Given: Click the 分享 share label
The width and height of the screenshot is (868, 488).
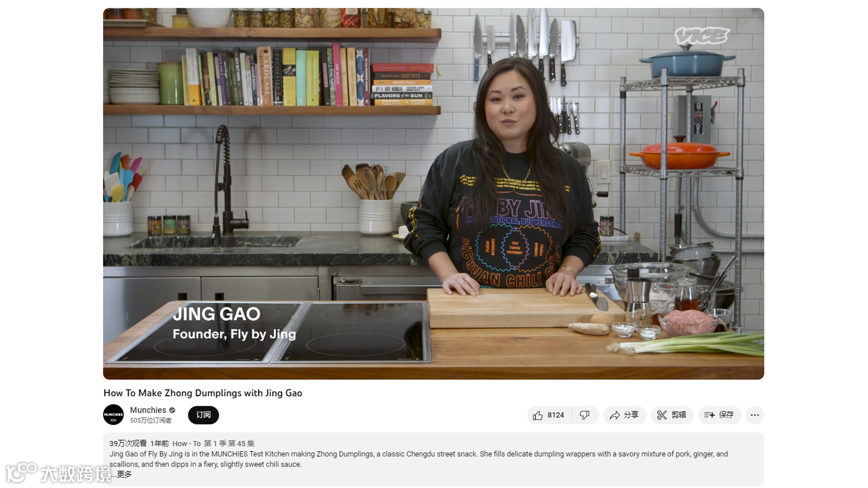Looking at the screenshot, I should pyautogui.click(x=631, y=415).
